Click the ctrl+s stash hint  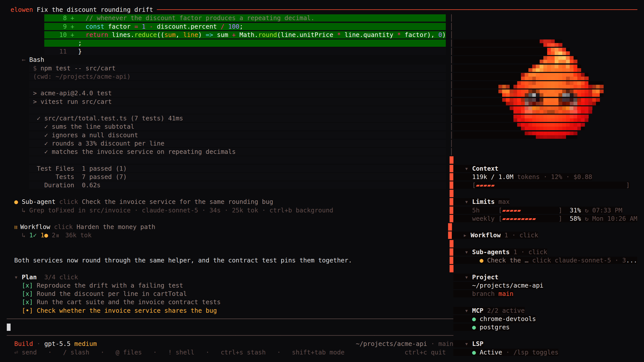243,352
